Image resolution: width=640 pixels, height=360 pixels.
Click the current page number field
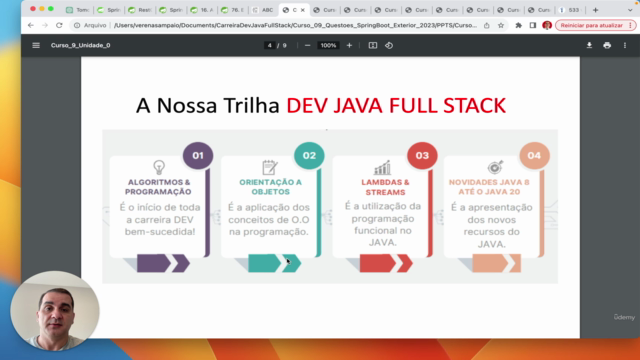coord(269,45)
